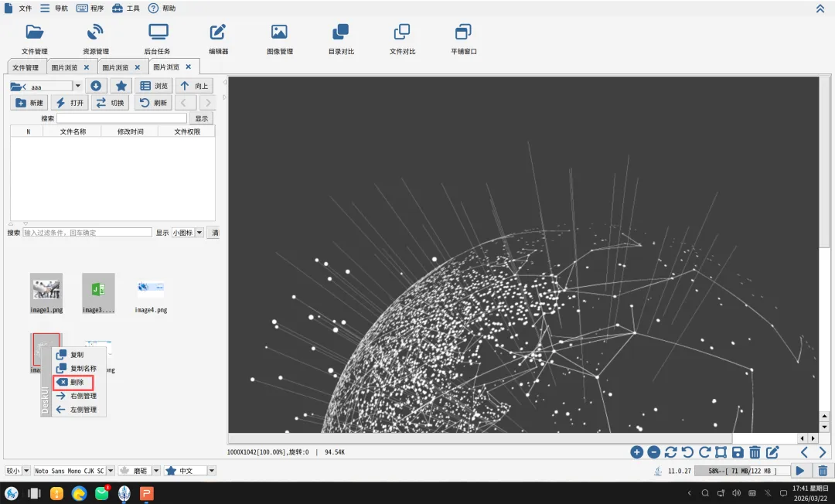Open the 导航 navigation menu
This screenshot has width=835, height=504.
(x=54, y=8)
